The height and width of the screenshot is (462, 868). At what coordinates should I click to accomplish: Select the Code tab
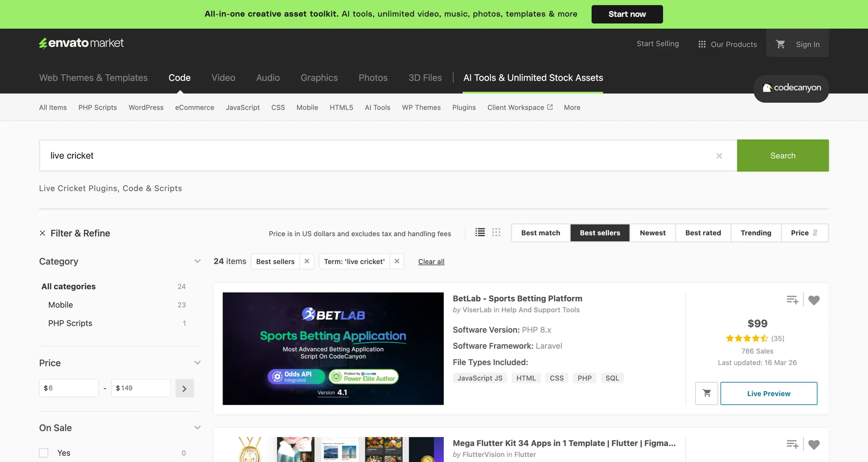coord(180,78)
